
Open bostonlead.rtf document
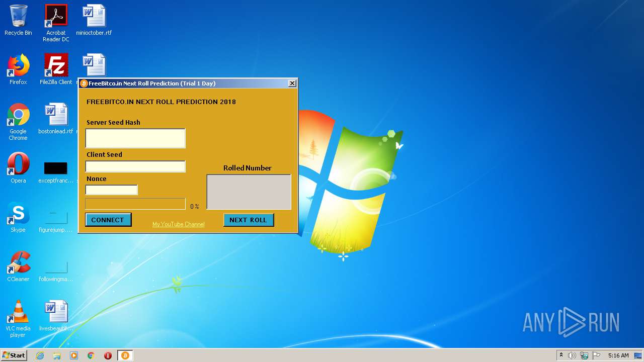(56, 119)
